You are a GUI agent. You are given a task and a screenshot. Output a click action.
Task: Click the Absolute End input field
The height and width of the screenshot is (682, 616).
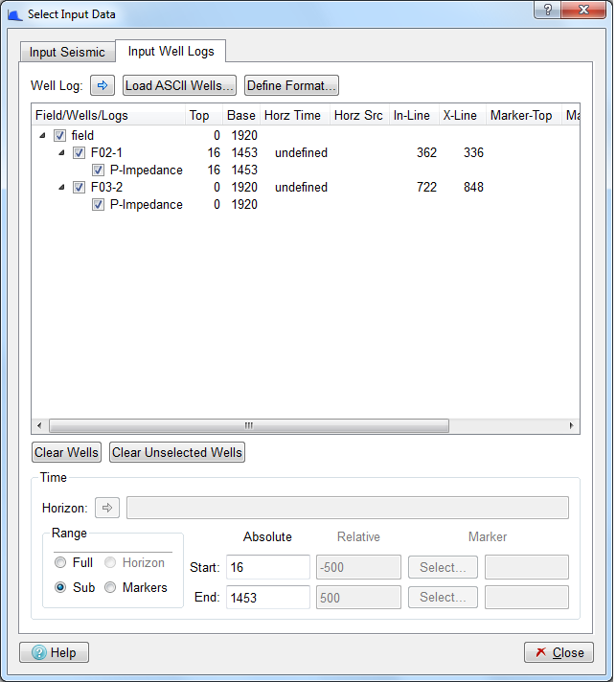point(268,597)
